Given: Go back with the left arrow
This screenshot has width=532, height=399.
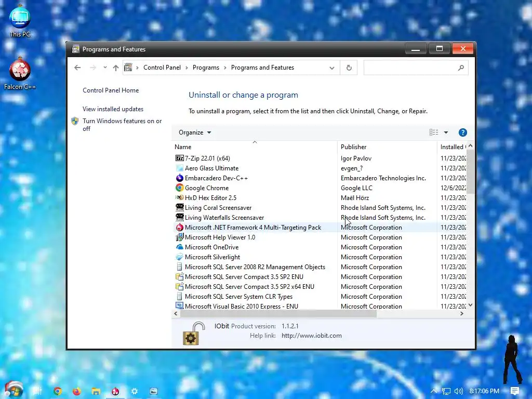Looking at the screenshot, I should (x=77, y=68).
